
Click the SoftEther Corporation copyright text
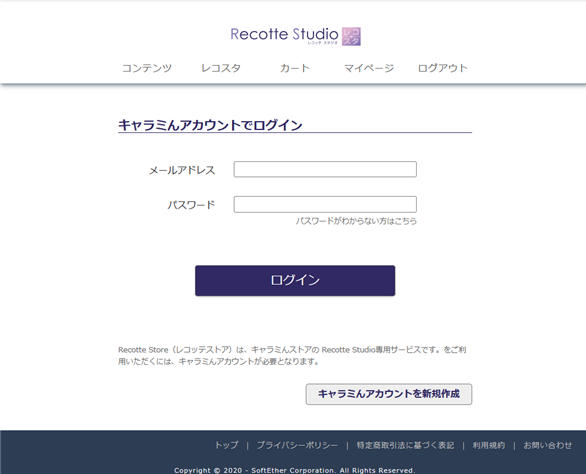click(x=294, y=470)
